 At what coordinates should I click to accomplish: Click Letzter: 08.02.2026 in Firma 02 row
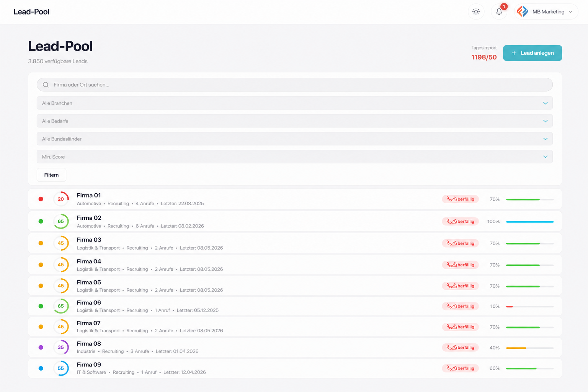182,226
